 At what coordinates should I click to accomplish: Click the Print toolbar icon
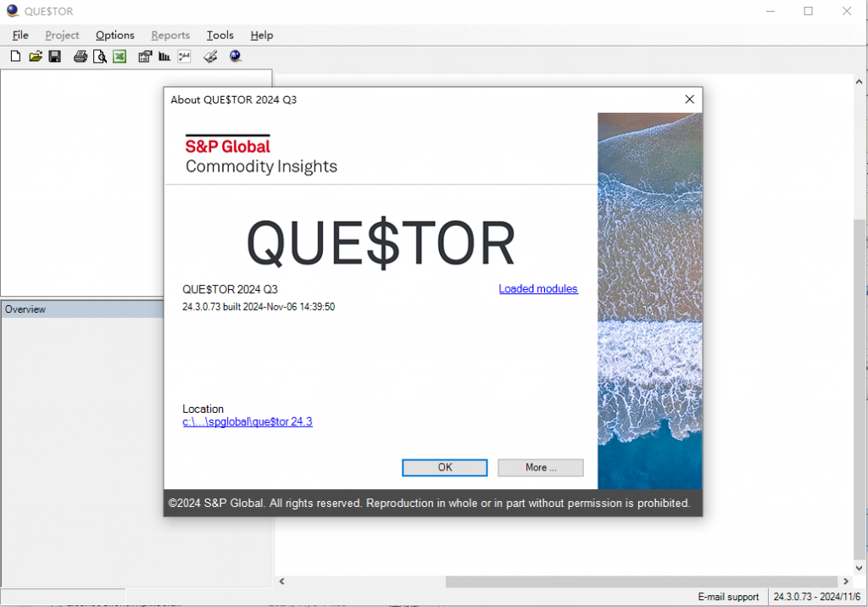tap(81, 57)
